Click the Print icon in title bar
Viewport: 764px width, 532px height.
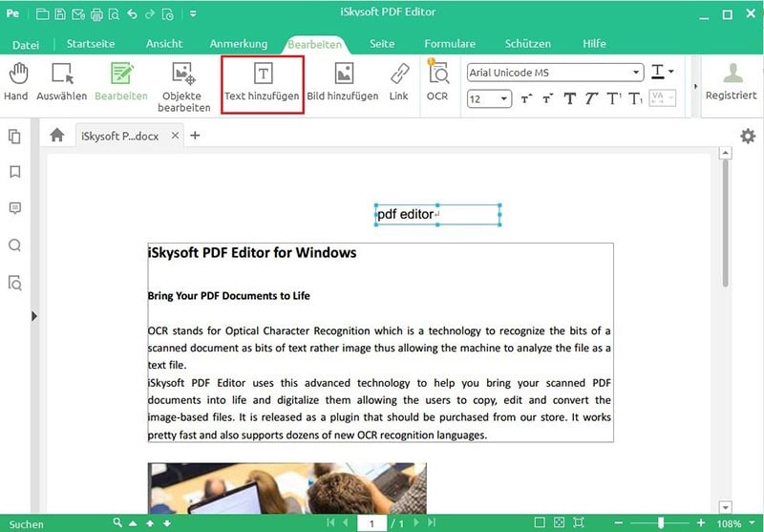(x=96, y=14)
